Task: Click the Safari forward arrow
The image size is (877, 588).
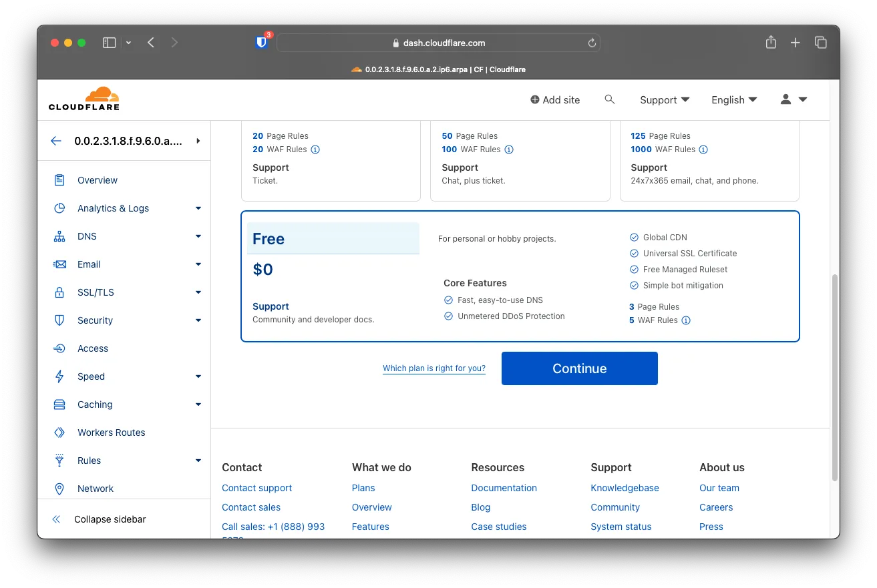Action: point(175,43)
